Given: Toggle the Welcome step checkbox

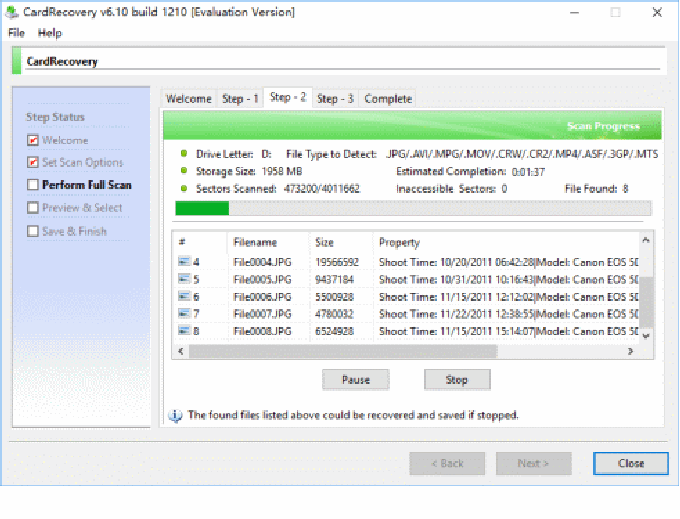Looking at the screenshot, I should point(33,140).
